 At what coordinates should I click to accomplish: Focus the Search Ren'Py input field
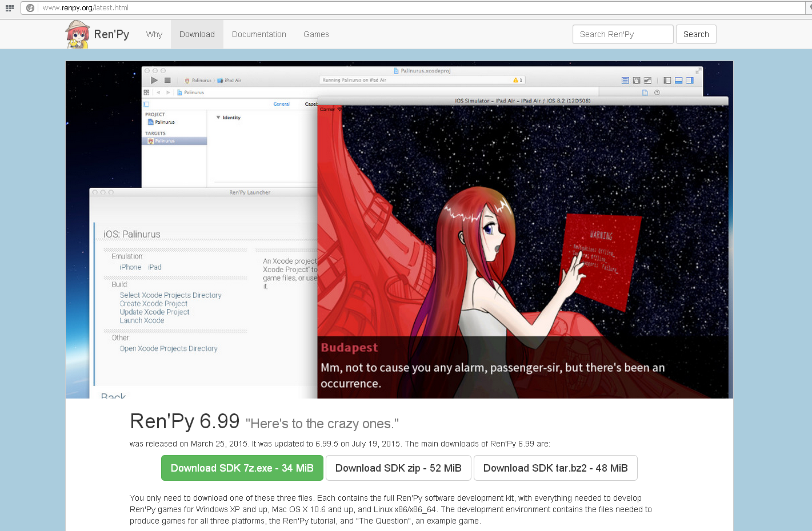click(x=622, y=34)
